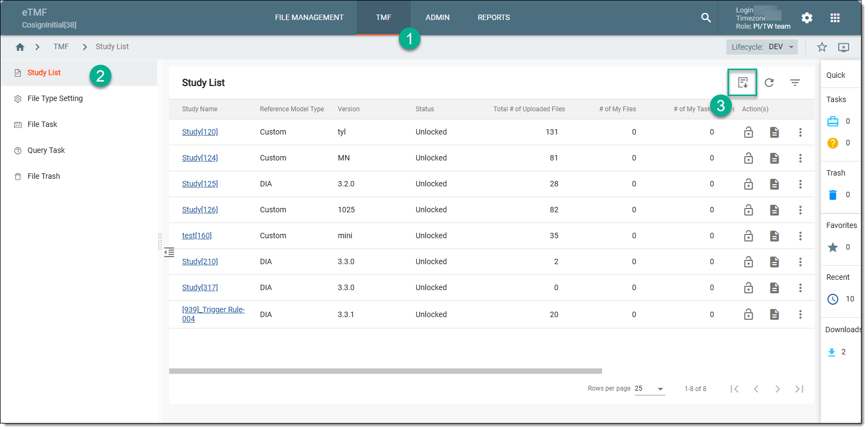Export the study list with download icon
868x430 pixels.
[743, 83]
